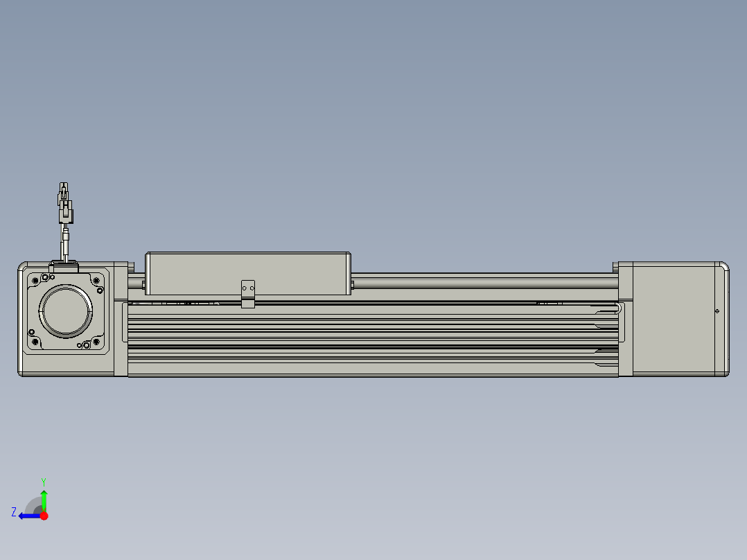Click the blue Z axis arrow on the triad
Screen dimensions: 747x560
tap(30, 516)
